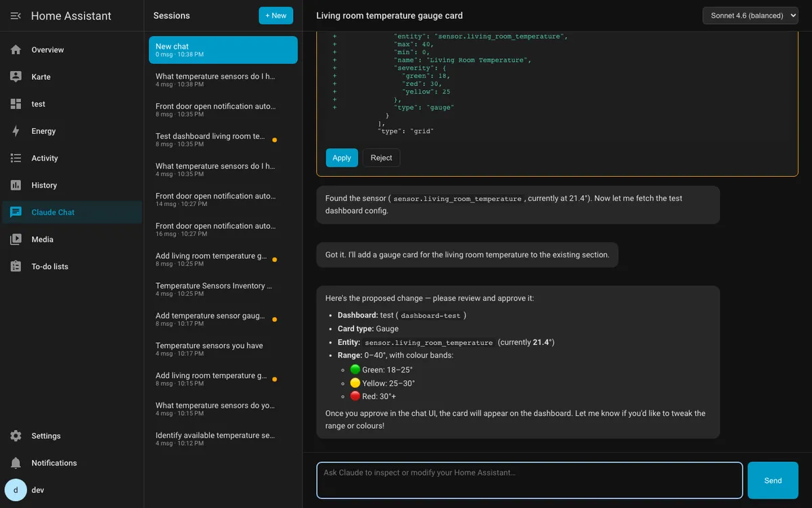Open the dev user profile avatar
The width and height of the screenshot is (812, 508).
(x=16, y=490)
